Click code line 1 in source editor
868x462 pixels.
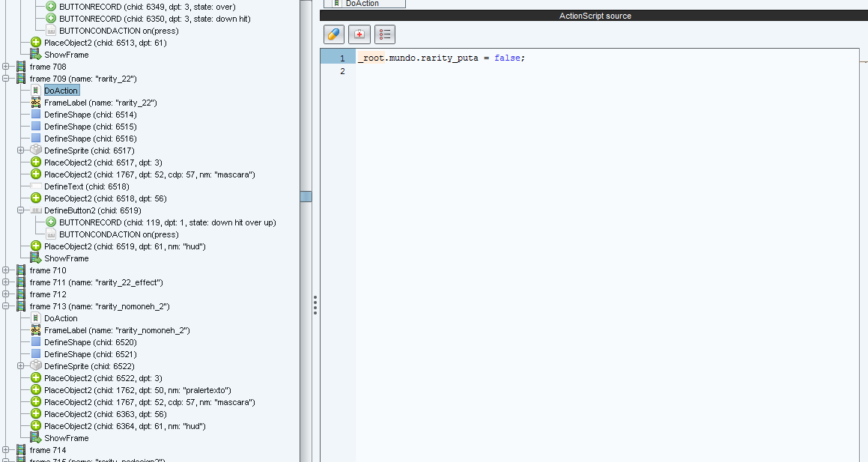(440, 58)
